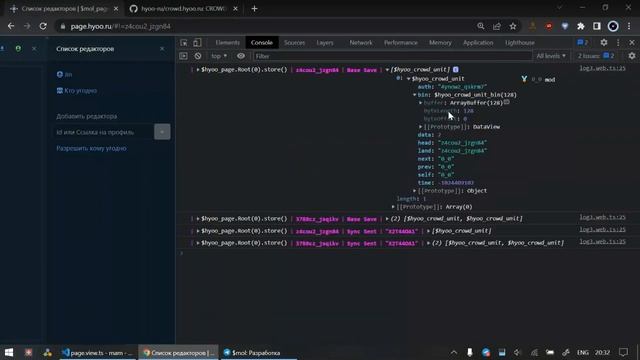640x360 pixels.
Task: Open the browser zoom magnifier icon
Action: (x=480, y=26)
